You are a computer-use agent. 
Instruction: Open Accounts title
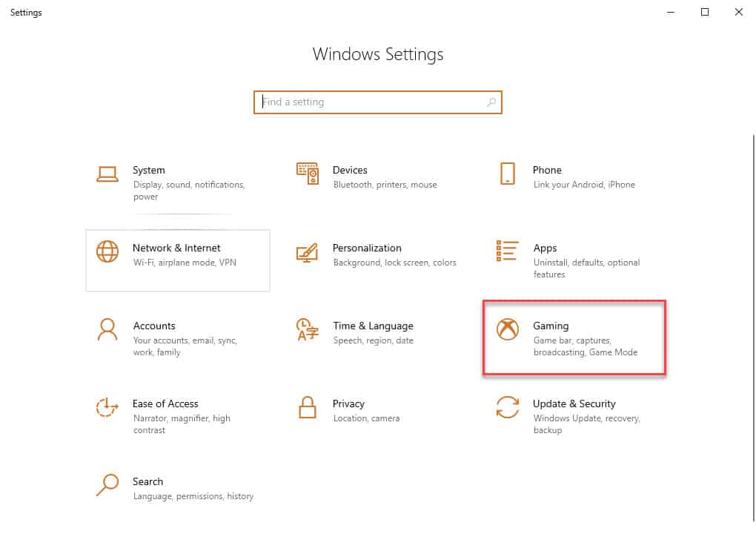pyautogui.click(x=154, y=326)
